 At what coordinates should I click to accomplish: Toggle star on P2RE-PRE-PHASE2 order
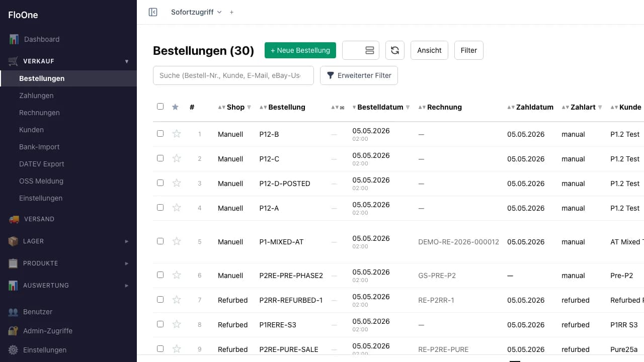pos(177,275)
